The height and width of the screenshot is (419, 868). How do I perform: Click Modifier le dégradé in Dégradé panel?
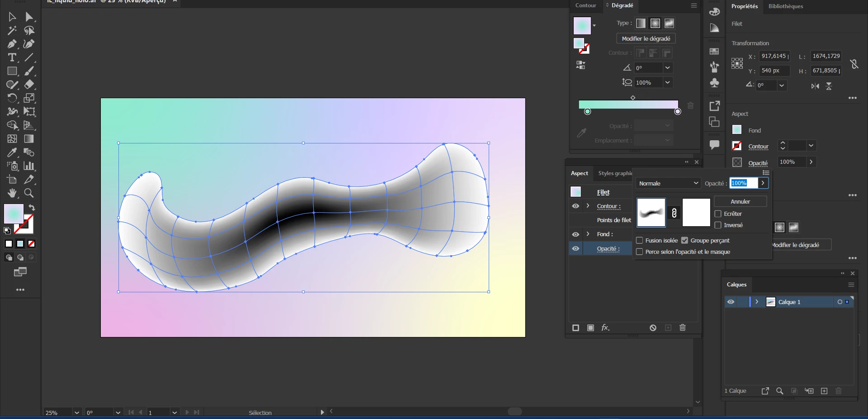tap(646, 38)
